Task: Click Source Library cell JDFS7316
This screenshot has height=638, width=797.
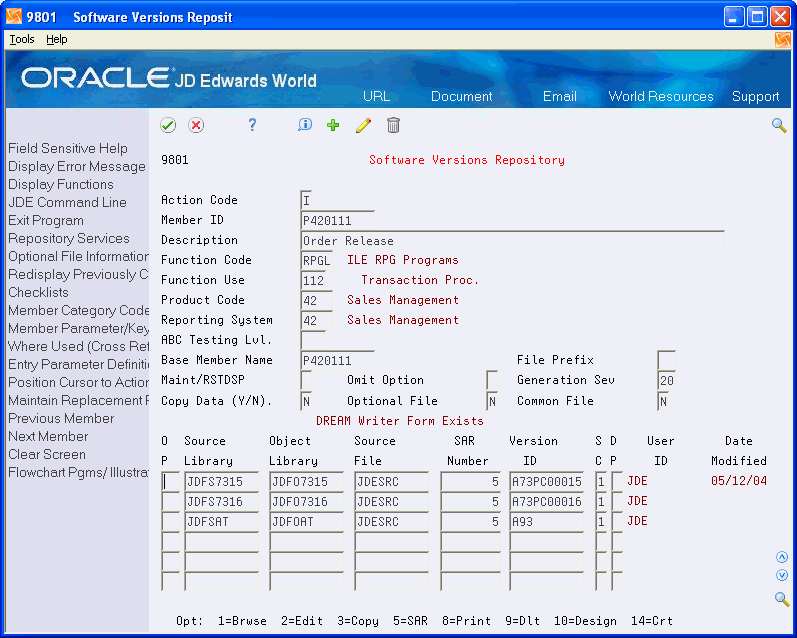Action: tap(222, 502)
